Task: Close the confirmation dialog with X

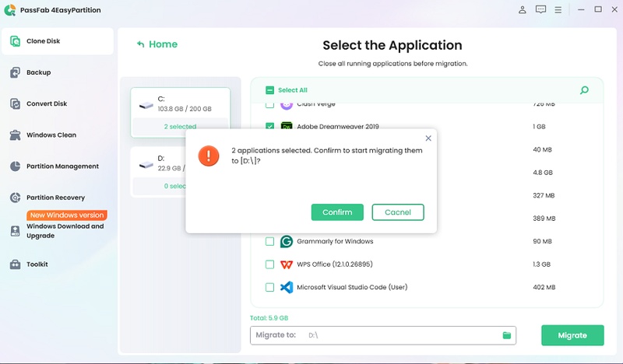Action: point(428,138)
